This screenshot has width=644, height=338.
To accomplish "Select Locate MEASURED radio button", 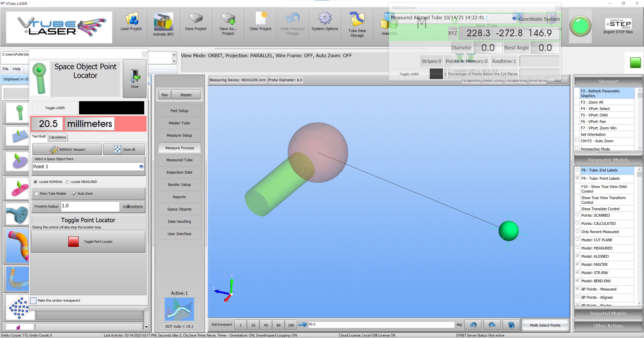I will (67, 182).
